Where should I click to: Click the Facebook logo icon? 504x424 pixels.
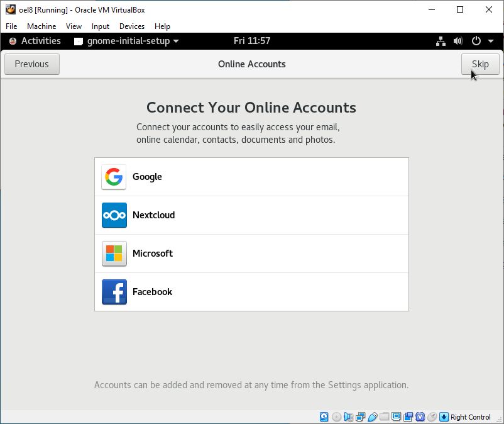tap(114, 292)
